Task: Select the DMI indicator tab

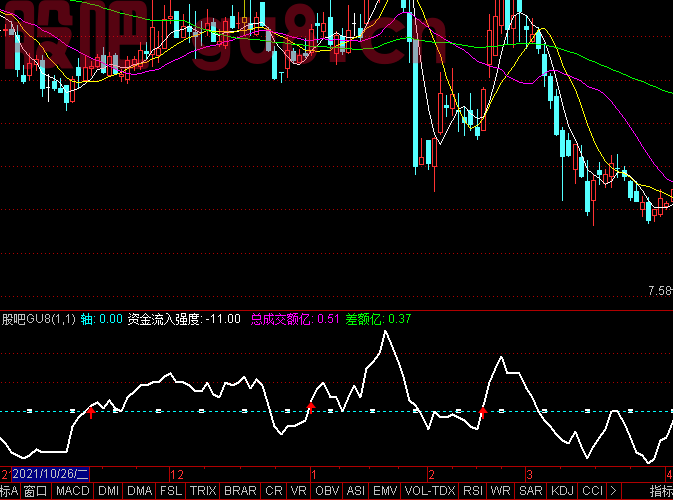Action: [x=108, y=491]
